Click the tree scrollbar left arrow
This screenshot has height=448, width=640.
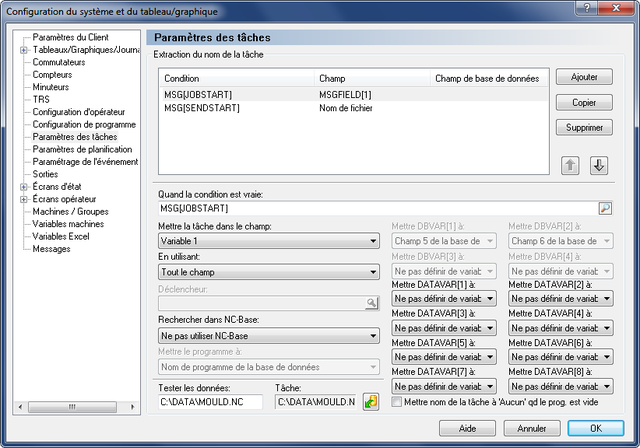pos(20,407)
